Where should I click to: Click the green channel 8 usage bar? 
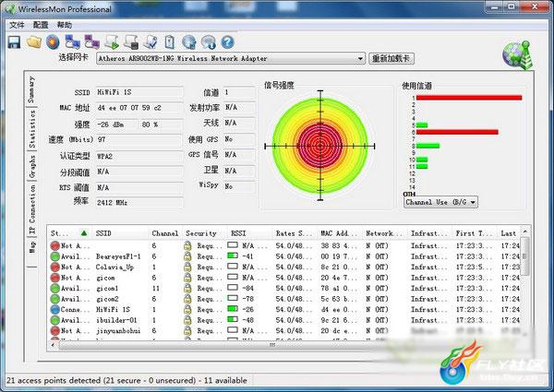click(428, 146)
